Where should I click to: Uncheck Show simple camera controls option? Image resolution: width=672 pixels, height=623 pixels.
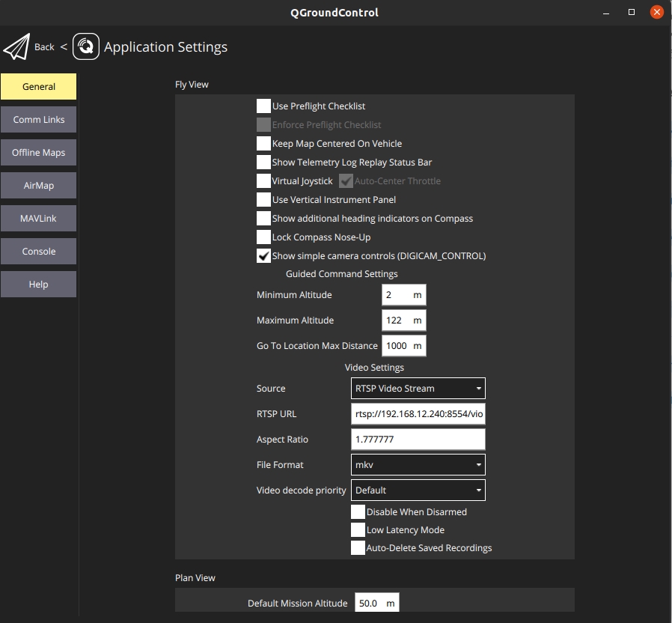point(263,256)
